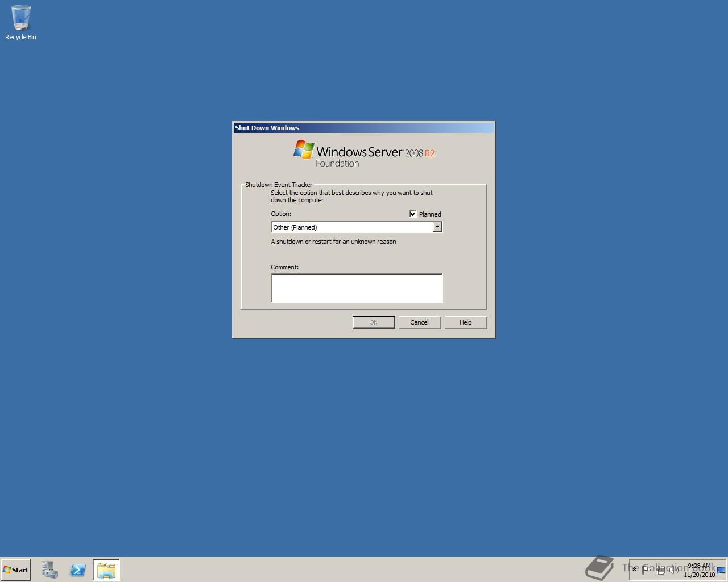Open the Option dropdown showing Other (Planned)
This screenshot has height=582, width=728.
[x=357, y=227]
